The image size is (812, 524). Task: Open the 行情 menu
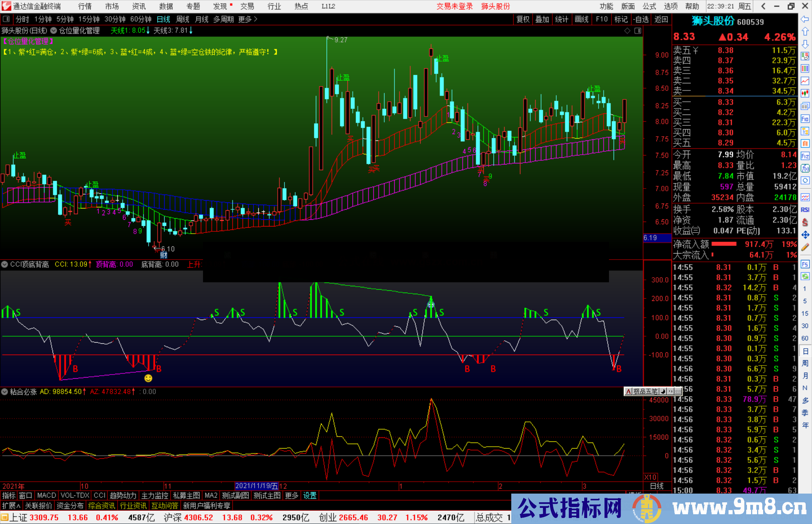(85, 6)
